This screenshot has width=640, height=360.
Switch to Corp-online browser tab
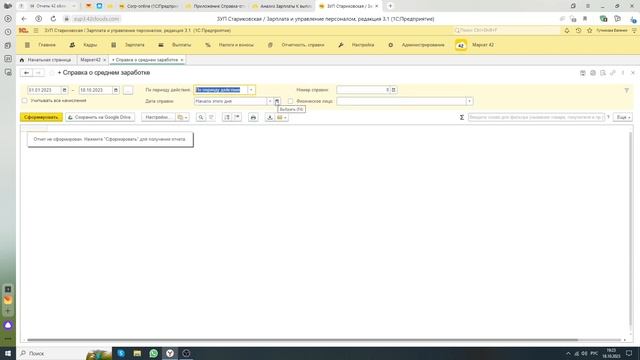pyautogui.click(x=148, y=6)
